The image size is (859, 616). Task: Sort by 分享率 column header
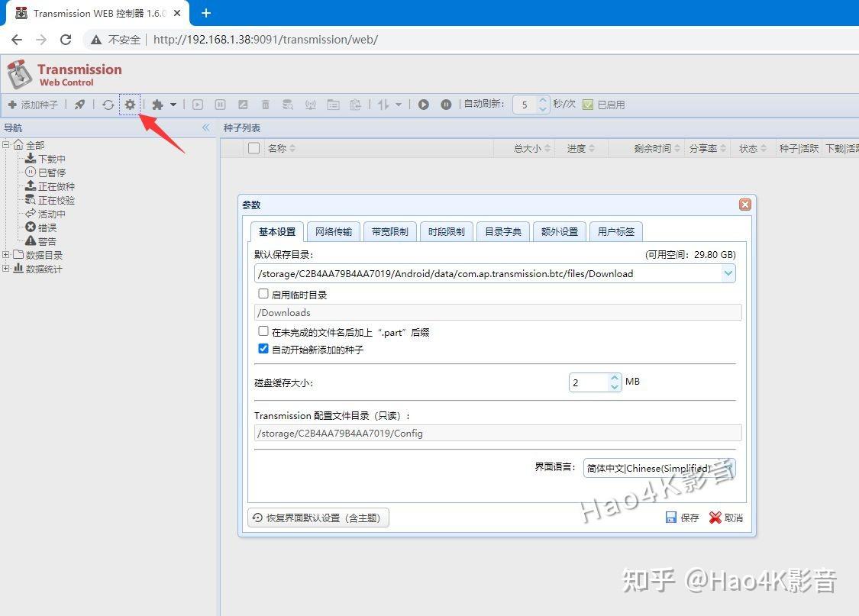(x=707, y=148)
